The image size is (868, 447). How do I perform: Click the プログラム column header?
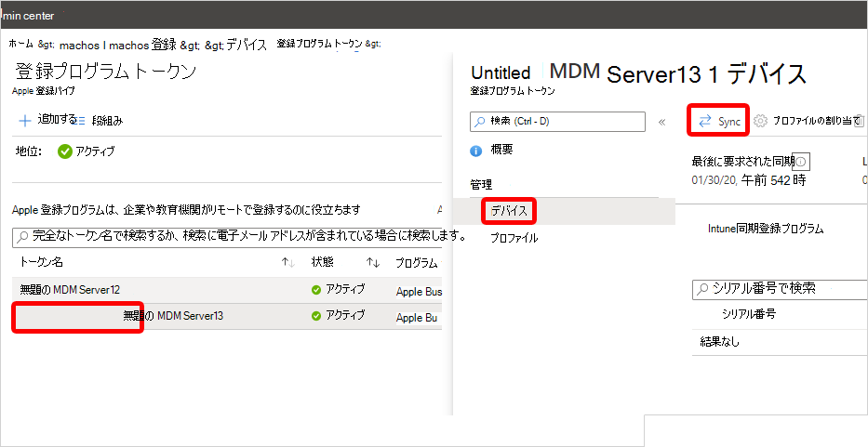(x=416, y=263)
